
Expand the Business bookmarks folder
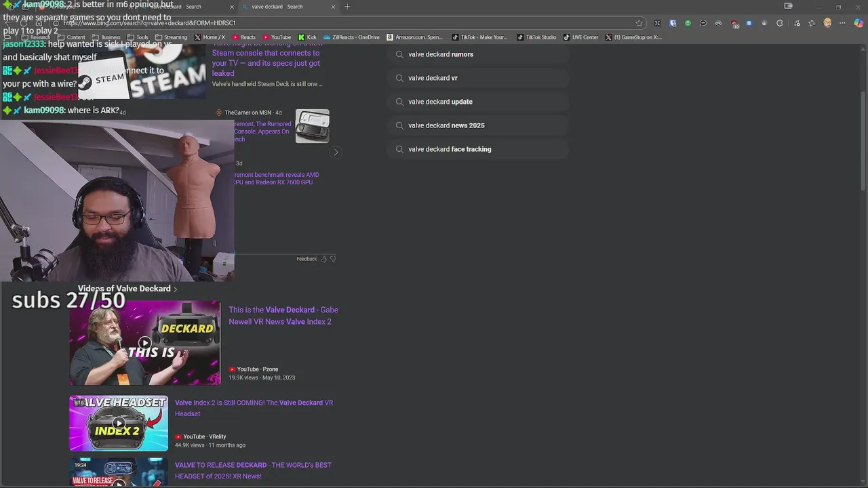(106, 37)
